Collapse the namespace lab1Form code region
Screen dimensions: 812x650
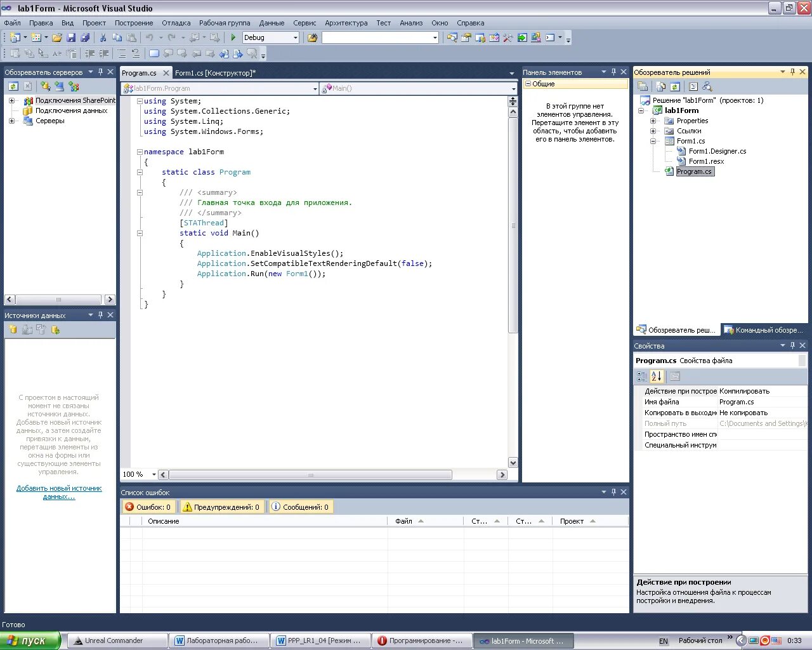point(140,152)
